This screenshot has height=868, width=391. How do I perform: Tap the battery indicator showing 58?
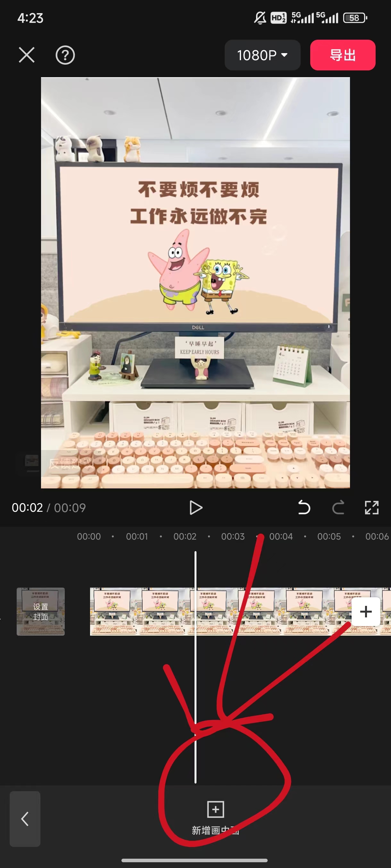click(x=354, y=18)
